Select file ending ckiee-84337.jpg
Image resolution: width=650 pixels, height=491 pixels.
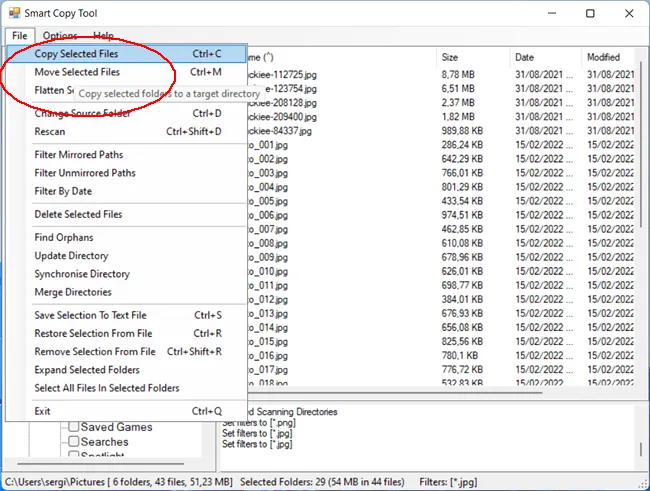coord(280,131)
